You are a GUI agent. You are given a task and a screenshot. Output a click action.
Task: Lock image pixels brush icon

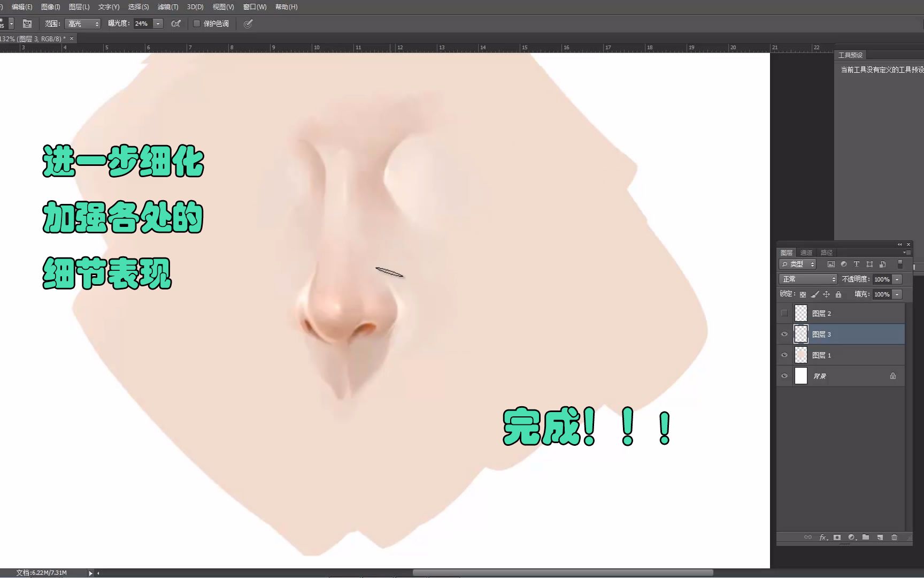pyautogui.click(x=815, y=294)
